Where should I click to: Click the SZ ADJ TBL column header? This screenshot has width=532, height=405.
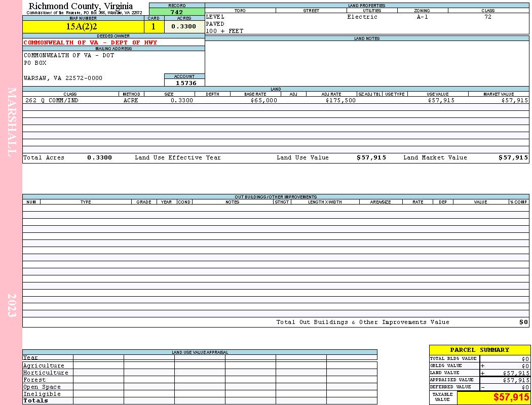369,94
